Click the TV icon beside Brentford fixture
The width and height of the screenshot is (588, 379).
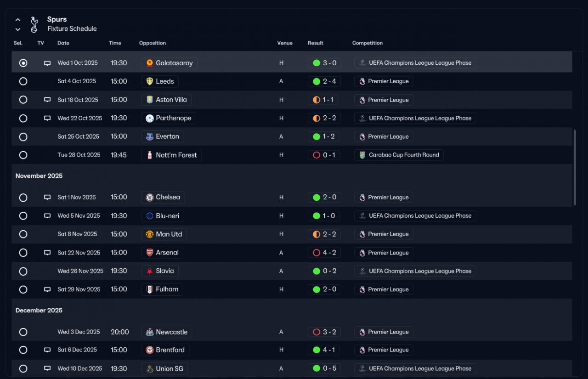coord(47,350)
